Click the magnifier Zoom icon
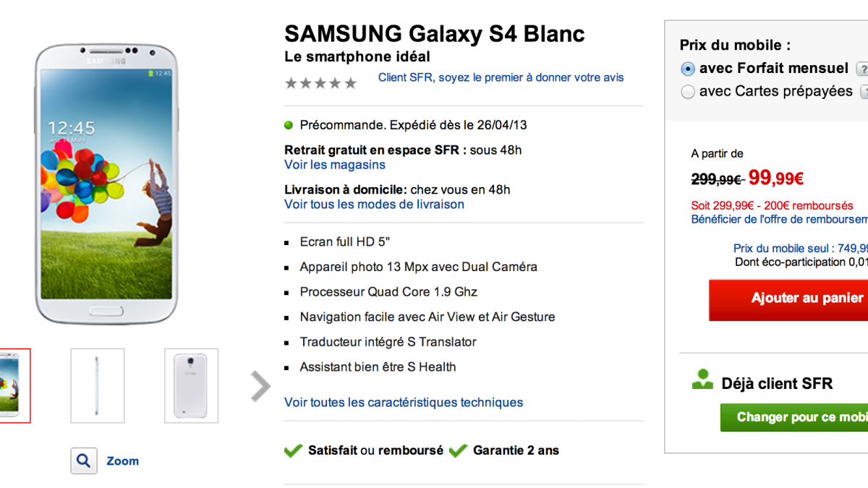This screenshot has width=868, height=488. tap(84, 461)
